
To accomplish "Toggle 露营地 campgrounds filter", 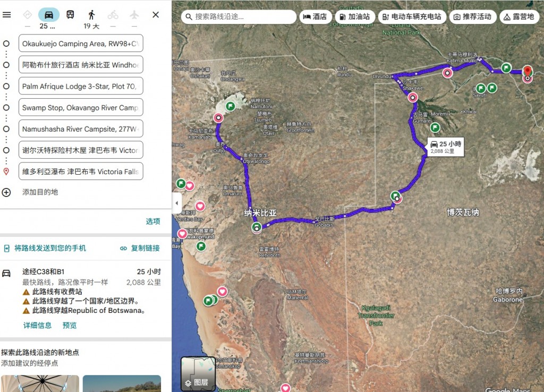I will (519, 16).
